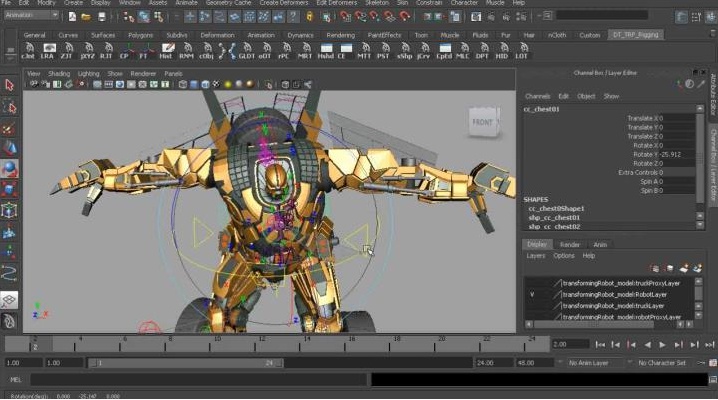This screenshot has height=400, width=718.
Task: Play animation backwards button
Action: pos(647,345)
